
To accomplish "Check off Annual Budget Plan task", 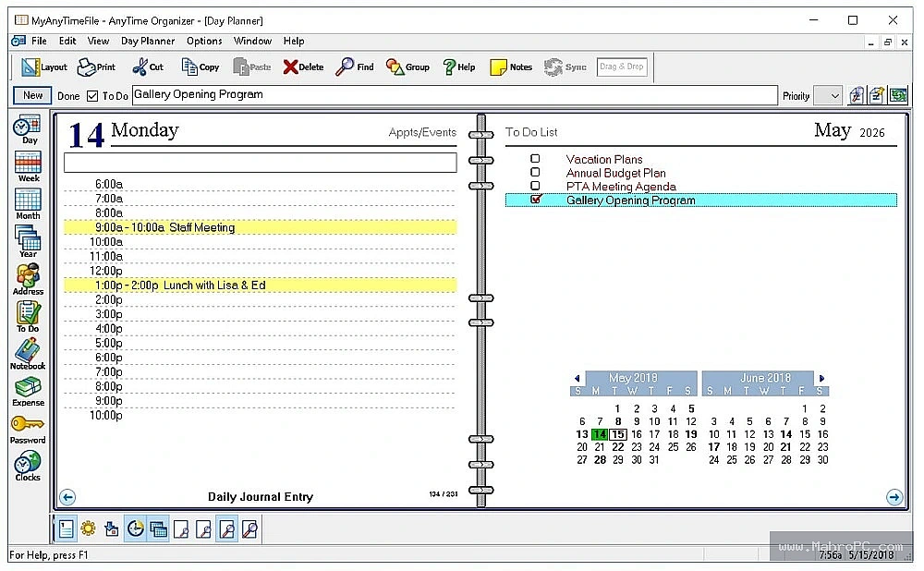I will point(535,172).
